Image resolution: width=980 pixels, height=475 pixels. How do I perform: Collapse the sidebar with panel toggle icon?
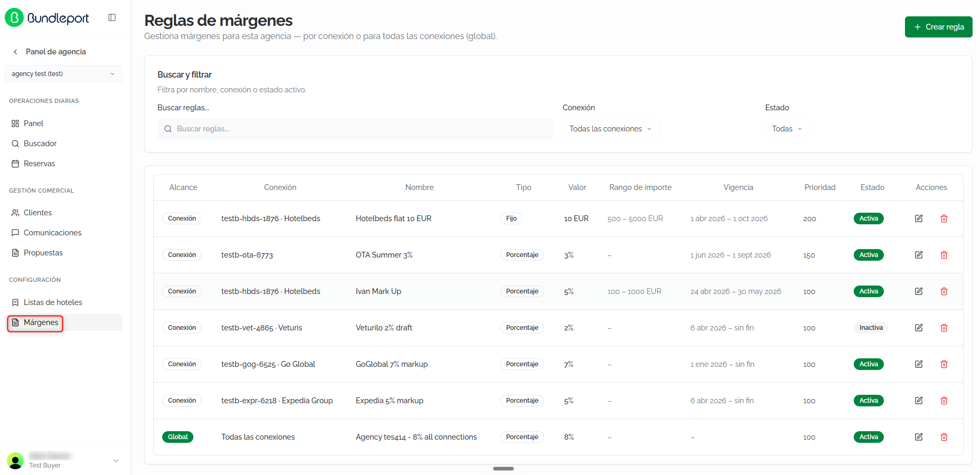click(112, 17)
